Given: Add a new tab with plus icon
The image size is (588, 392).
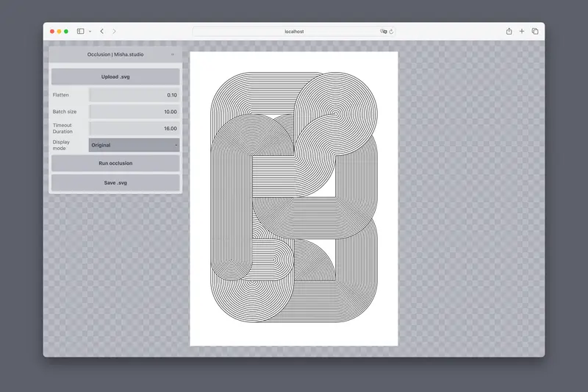Looking at the screenshot, I should (522, 31).
